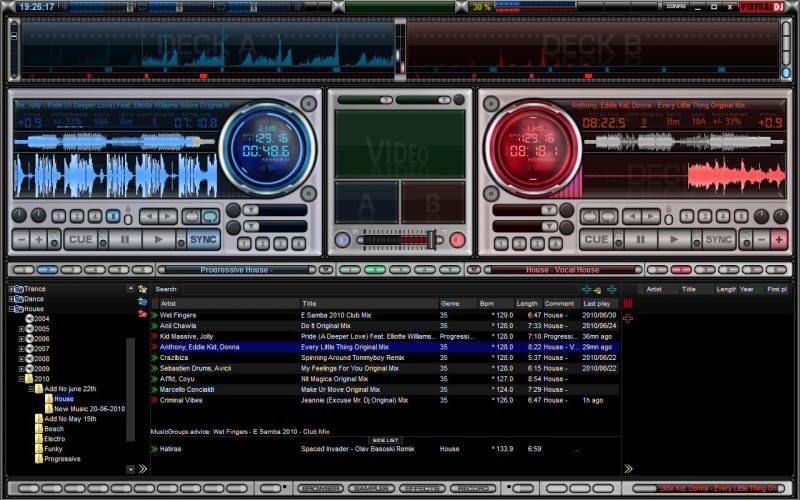800x500 pixels.
Task: Open the second effect dropdown on Deck B
Action: 548,226
